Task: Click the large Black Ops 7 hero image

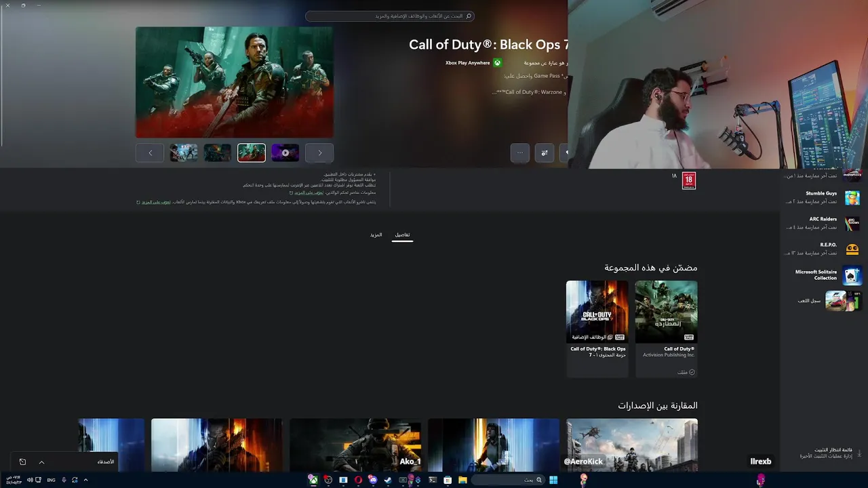Action: point(235,82)
